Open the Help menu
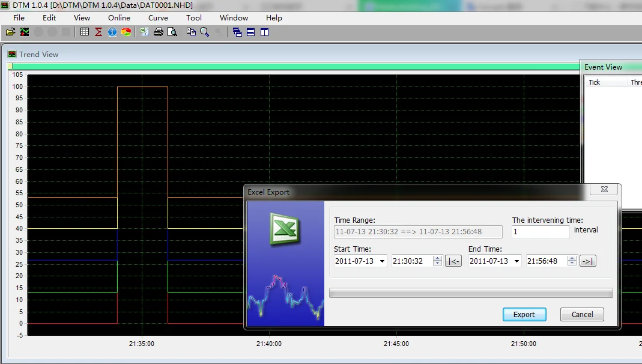 [x=274, y=18]
